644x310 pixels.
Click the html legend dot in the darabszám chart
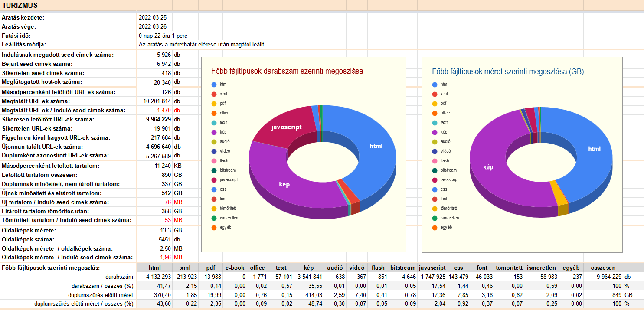click(214, 85)
